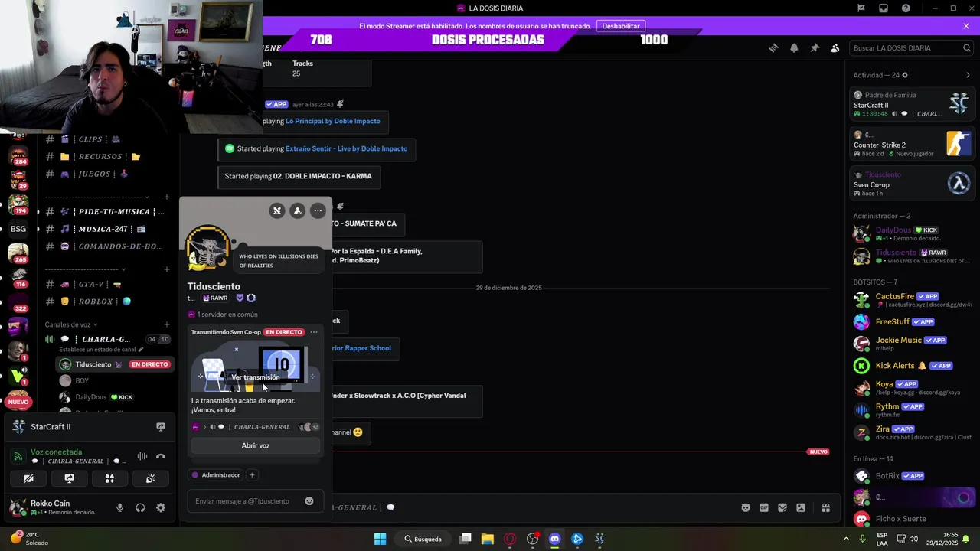Image resolution: width=980 pixels, height=551 pixels.
Task: Join the CHARLA-GENERAL voice channel
Action: [107, 339]
